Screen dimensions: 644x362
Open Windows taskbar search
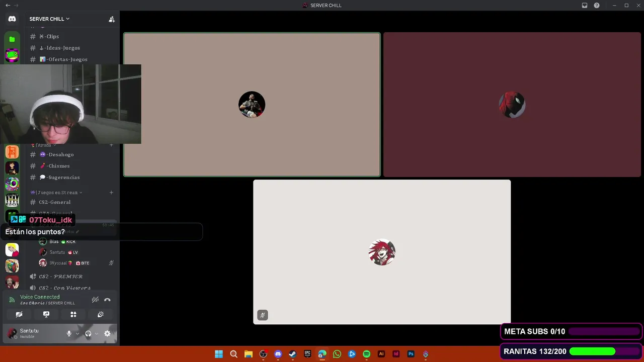(233, 354)
